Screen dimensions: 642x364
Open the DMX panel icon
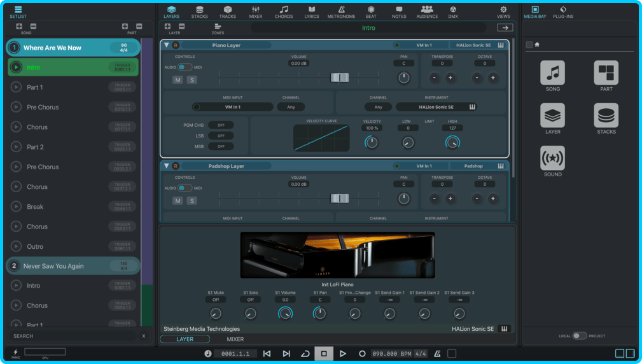pos(453,11)
